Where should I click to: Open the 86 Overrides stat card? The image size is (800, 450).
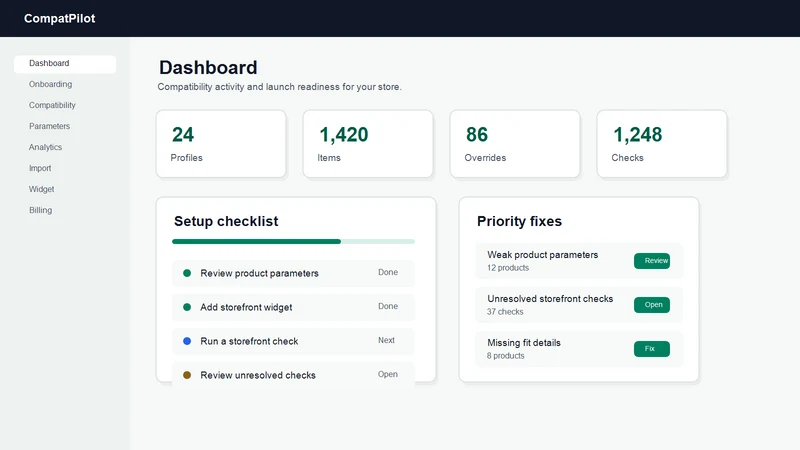pyautogui.click(x=515, y=144)
